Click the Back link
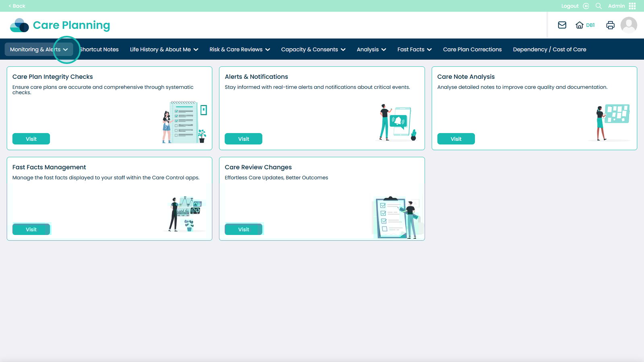The image size is (644, 362). point(17,6)
